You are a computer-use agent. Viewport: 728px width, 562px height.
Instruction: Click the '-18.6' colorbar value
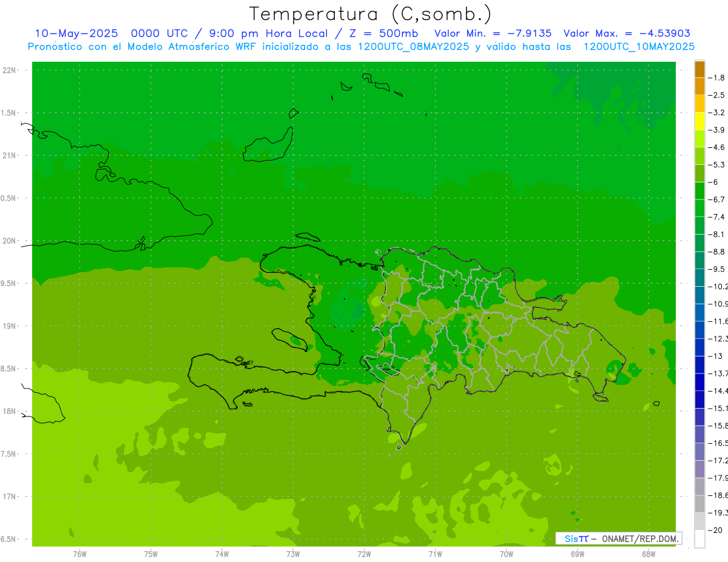(718, 495)
